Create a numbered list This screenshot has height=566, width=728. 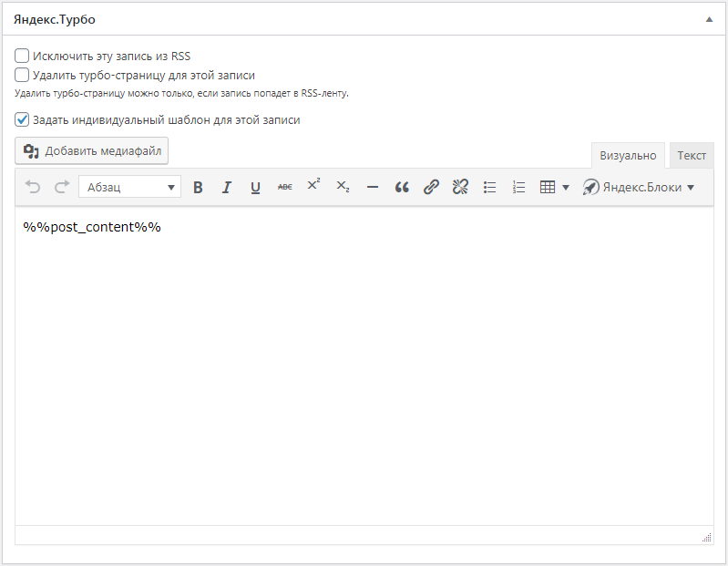[518, 187]
